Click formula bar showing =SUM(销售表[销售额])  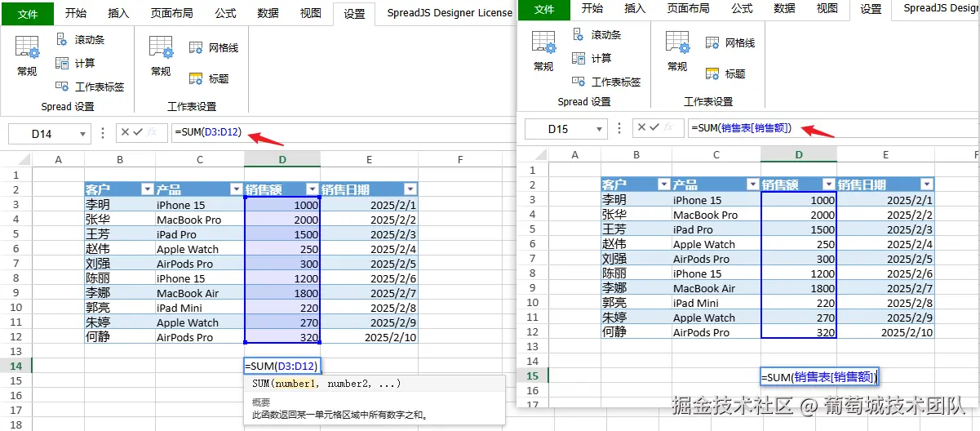pyautogui.click(x=833, y=128)
